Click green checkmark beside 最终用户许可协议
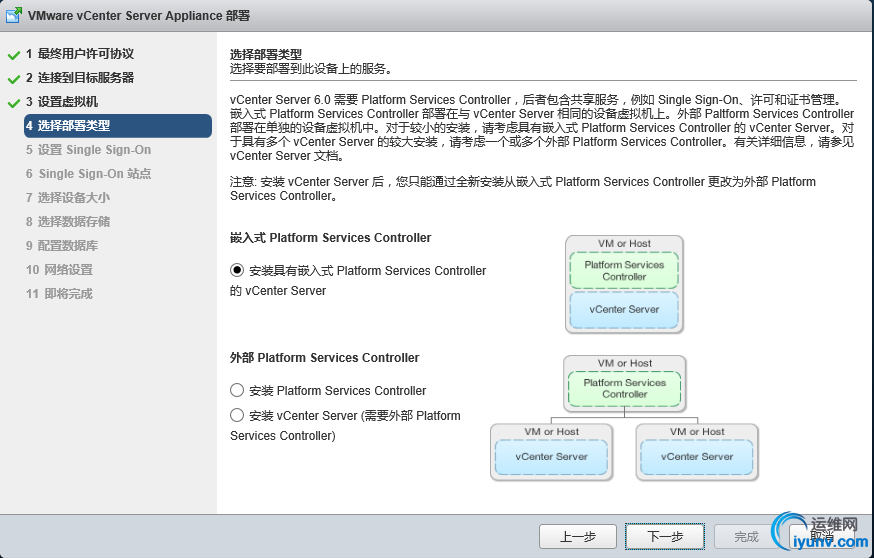874x558 pixels. [x=13, y=55]
